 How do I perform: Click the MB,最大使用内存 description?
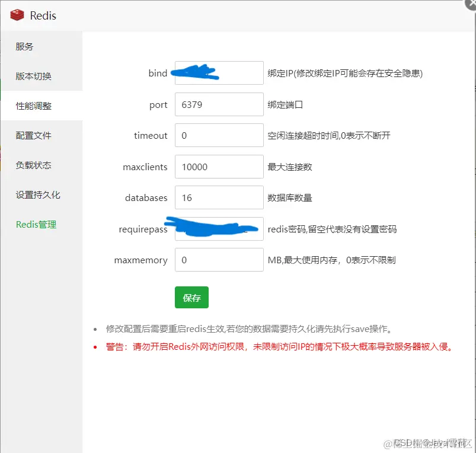(x=331, y=260)
